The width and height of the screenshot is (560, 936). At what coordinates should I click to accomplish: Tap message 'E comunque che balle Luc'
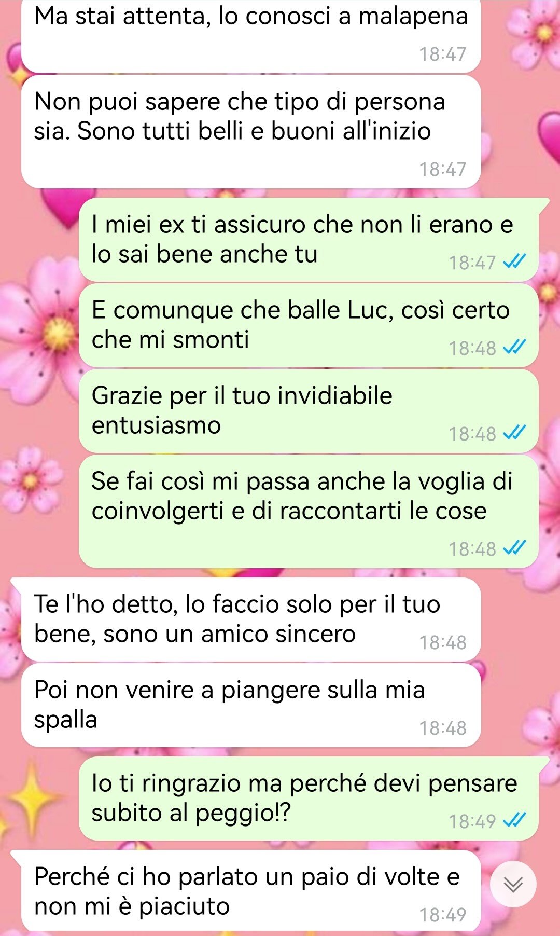tap(309, 325)
